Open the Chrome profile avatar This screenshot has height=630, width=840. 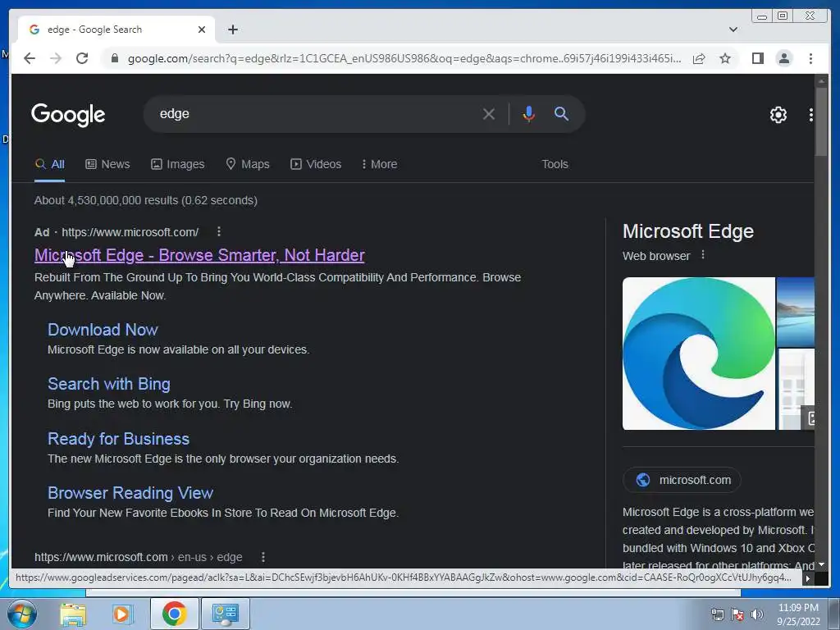coord(783,58)
